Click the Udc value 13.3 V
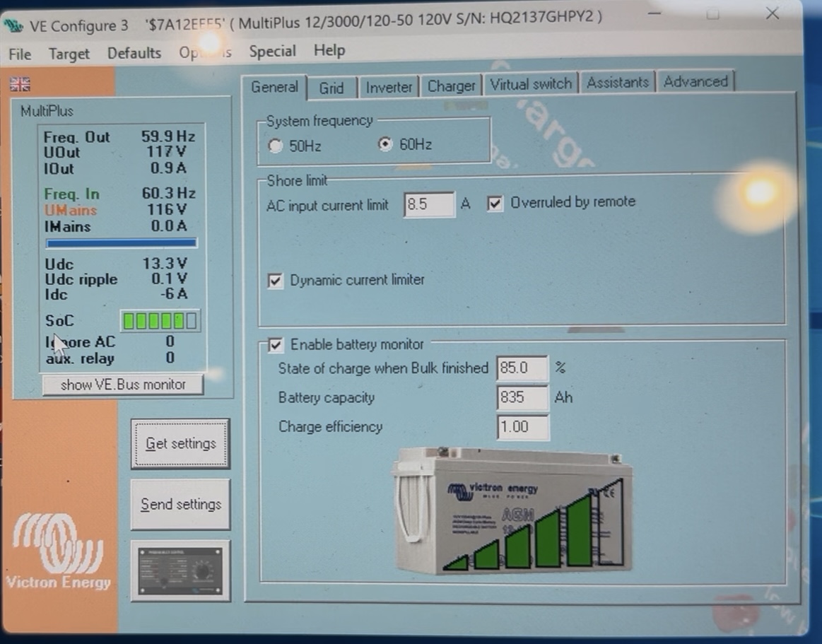The height and width of the screenshot is (644, 822). (165, 263)
